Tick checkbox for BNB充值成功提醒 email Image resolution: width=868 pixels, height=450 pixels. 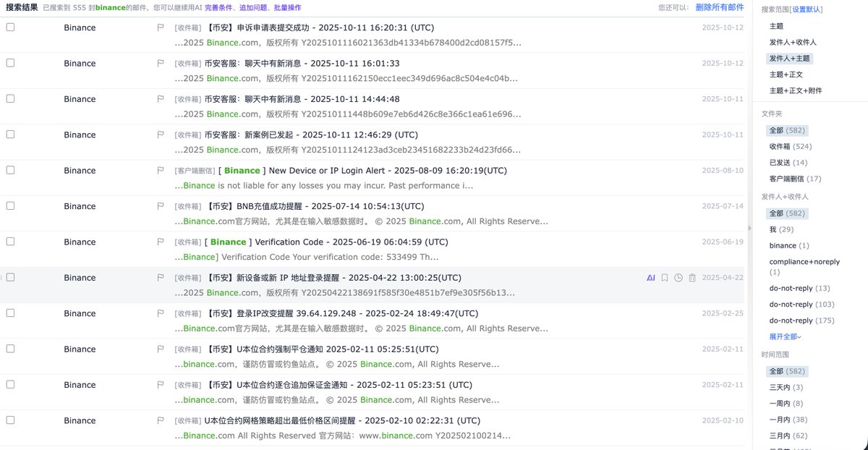click(x=10, y=205)
